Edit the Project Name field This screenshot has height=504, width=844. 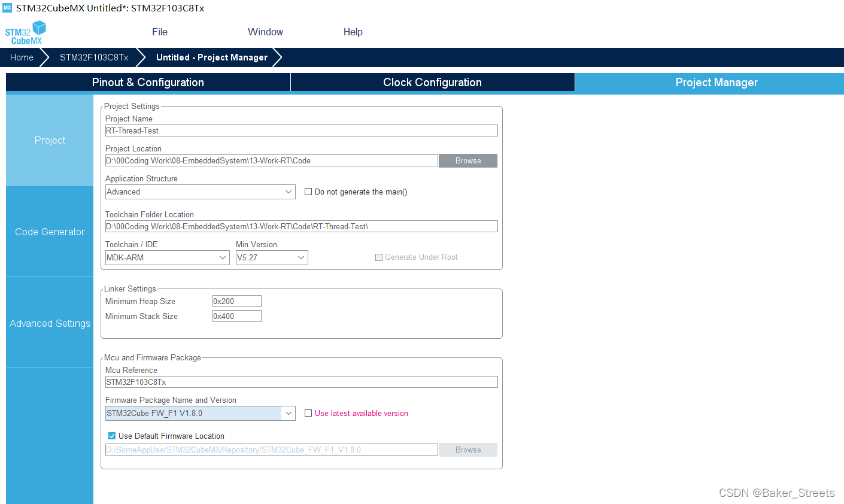302,130
